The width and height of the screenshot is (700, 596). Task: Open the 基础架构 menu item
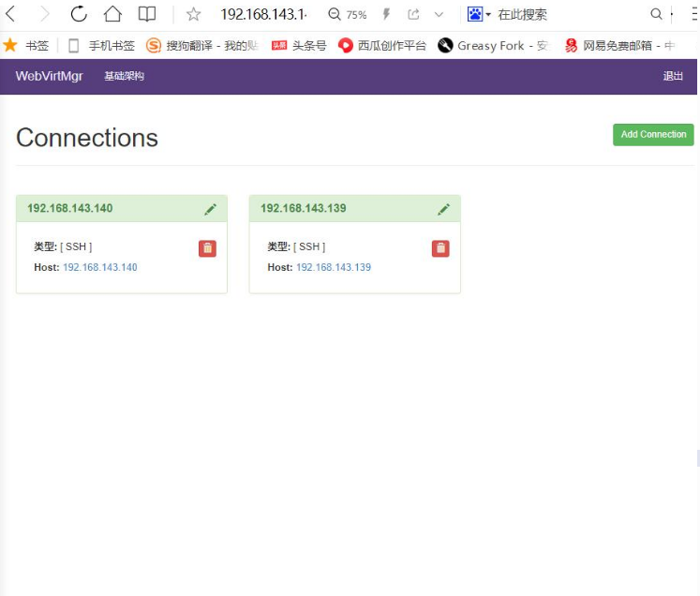pyautogui.click(x=124, y=76)
